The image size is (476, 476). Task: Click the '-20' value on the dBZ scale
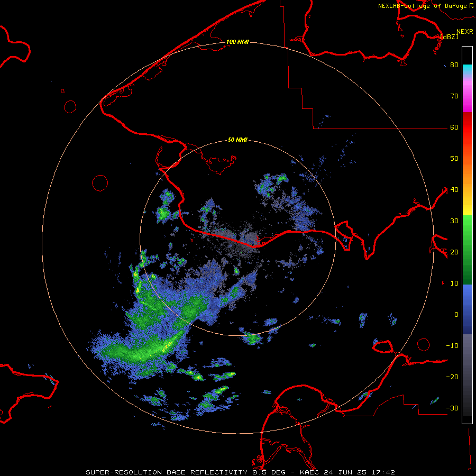(x=452, y=377)
